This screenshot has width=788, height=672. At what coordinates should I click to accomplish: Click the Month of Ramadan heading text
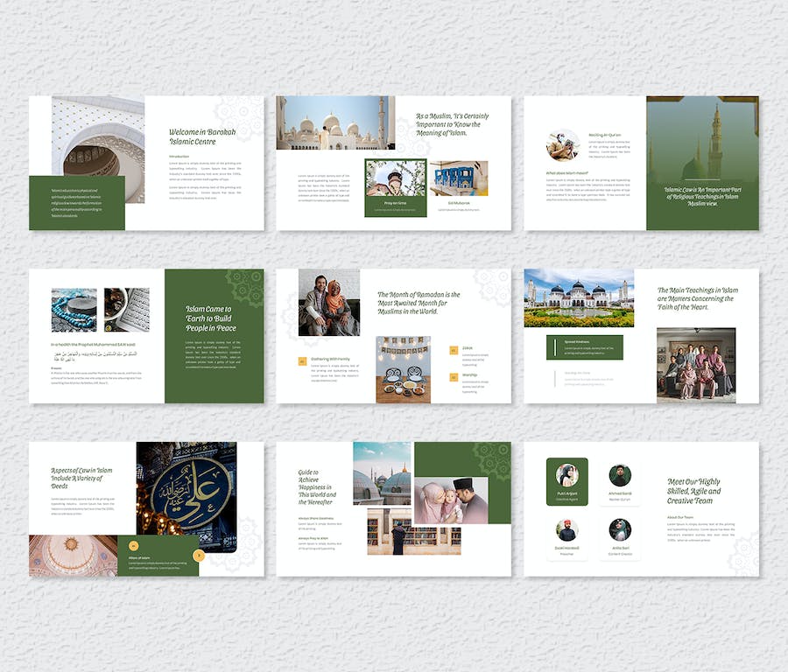coord(419,301)
